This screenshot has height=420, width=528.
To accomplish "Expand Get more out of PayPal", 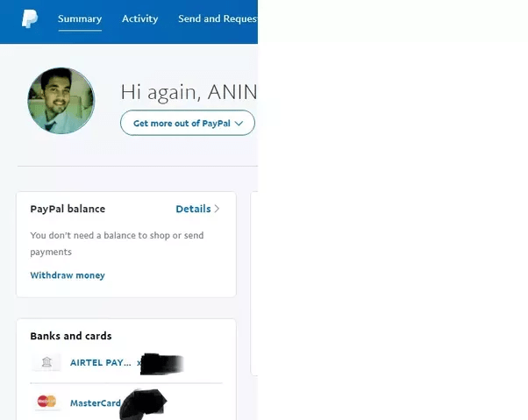I will click(188, 123).
